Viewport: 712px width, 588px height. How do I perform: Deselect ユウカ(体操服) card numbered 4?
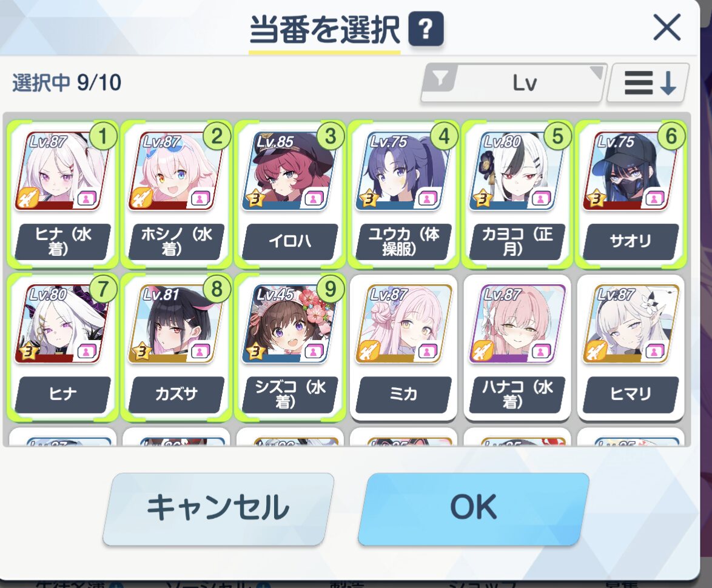tap(403, 195)
